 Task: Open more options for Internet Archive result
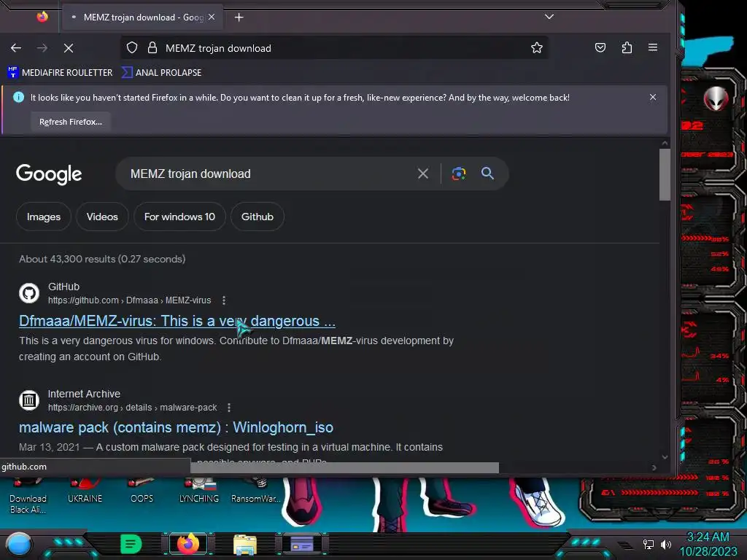point(229,408)
